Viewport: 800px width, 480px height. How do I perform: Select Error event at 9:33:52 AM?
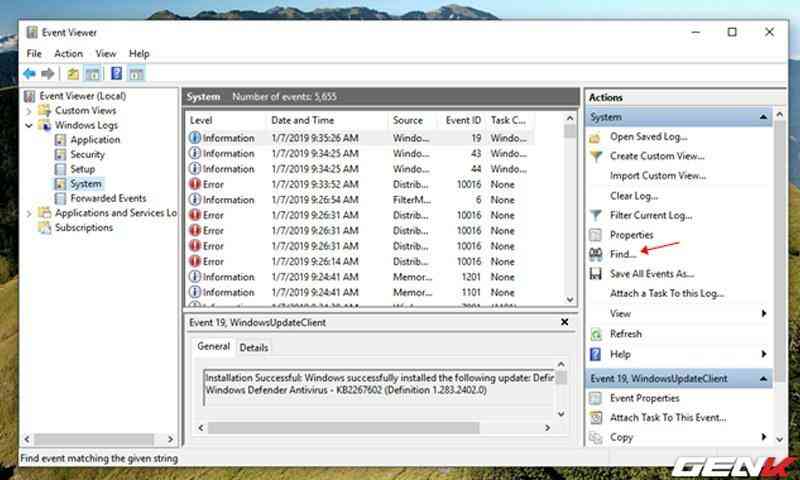[360, 185]
